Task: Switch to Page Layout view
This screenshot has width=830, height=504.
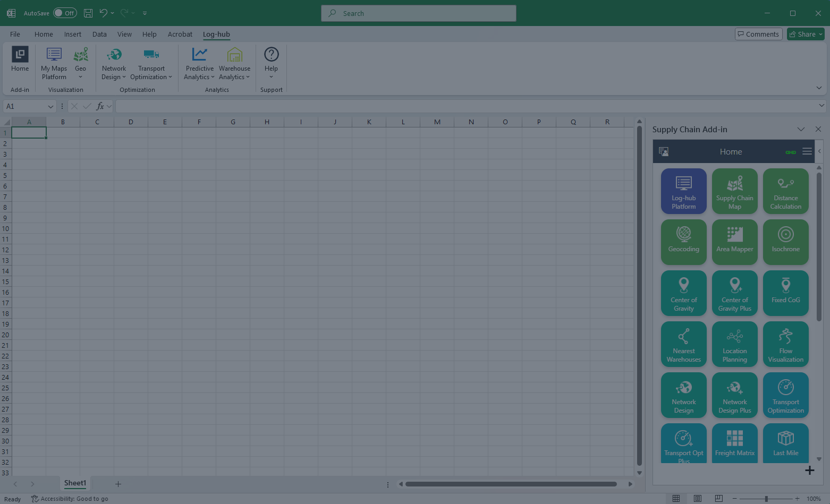Action: pos(697,498)
